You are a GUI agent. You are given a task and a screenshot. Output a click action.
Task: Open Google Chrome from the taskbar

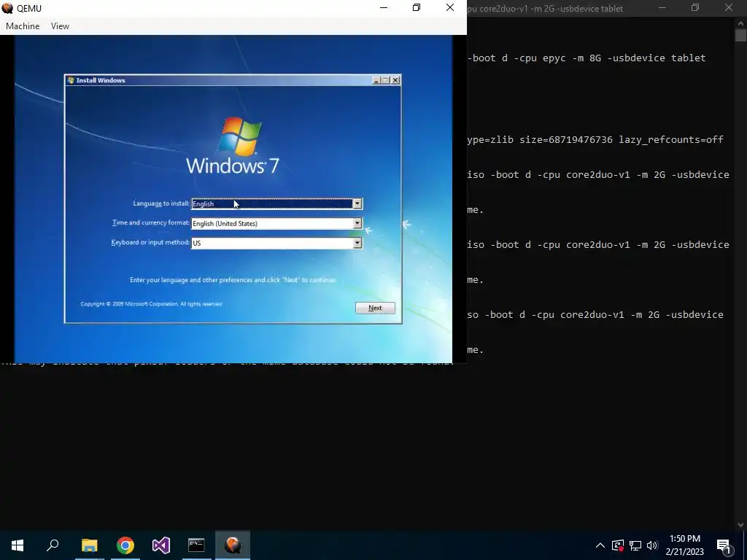coord(125,545)
